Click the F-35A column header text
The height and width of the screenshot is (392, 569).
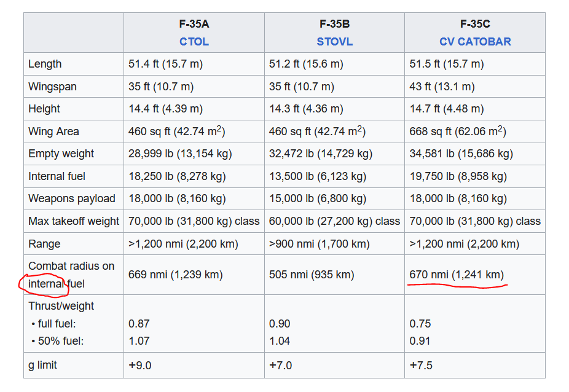coord(194,24)
